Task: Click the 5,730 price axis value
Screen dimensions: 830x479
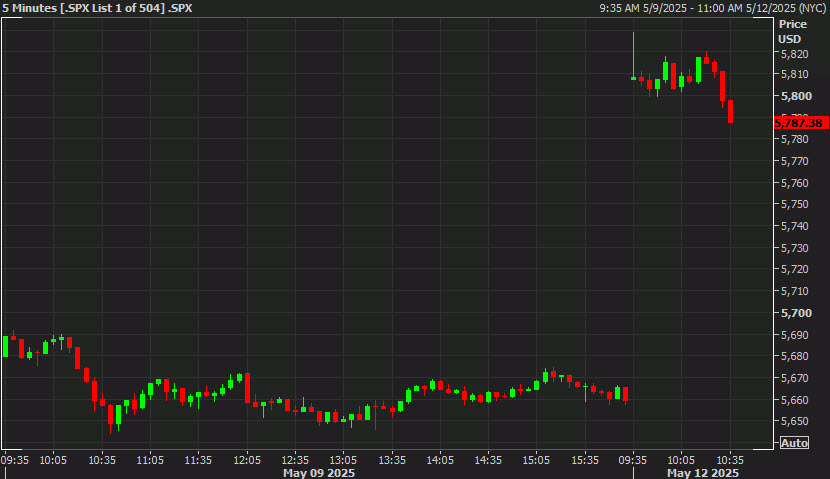Action: tap(795, 248)
